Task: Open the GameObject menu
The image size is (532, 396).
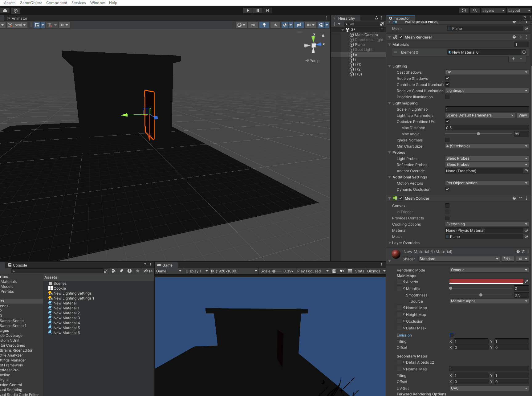Action: (x=31, y=3)
